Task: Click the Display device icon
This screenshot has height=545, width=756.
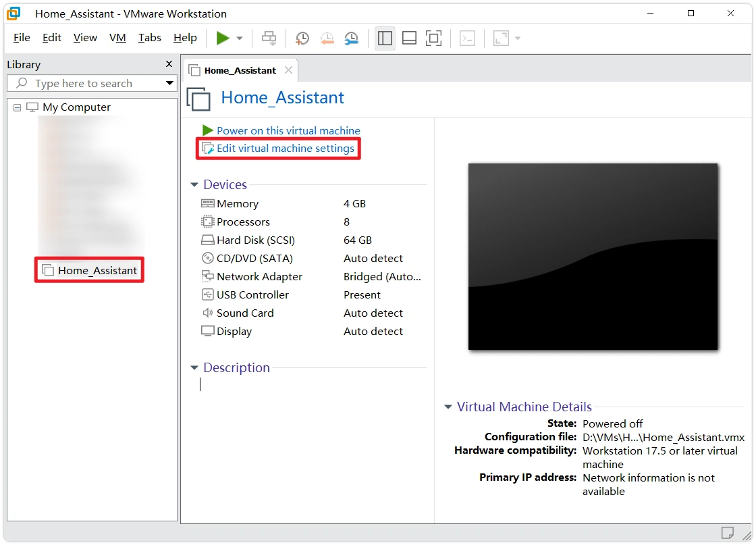Action: [208, 332]
